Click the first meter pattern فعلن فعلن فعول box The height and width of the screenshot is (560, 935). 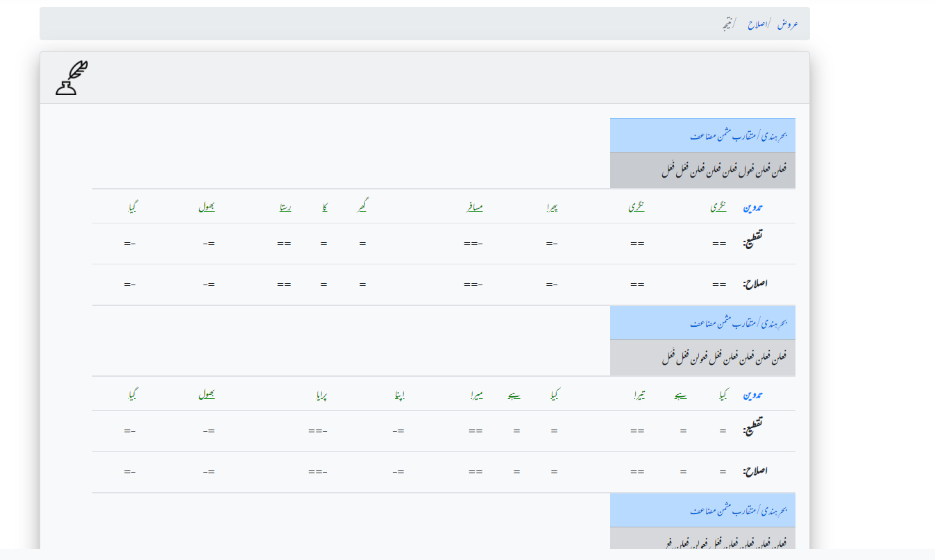pos(702,171)
